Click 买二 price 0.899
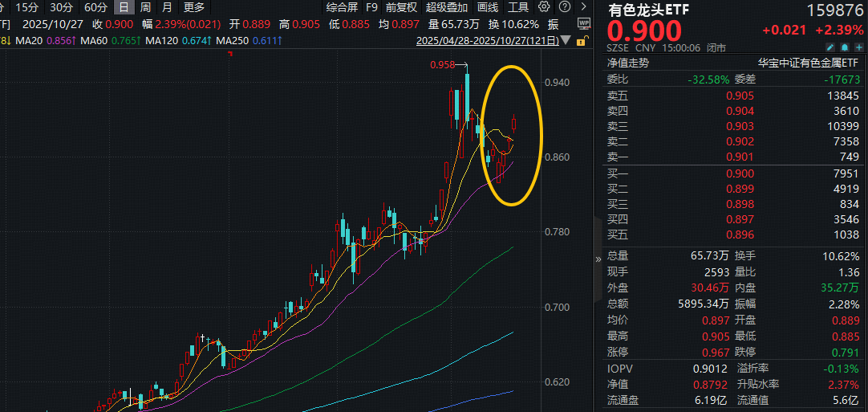Image resolution: width=868 pixels, height=412 pixels. pyautogui.click(x=740, y=189)
